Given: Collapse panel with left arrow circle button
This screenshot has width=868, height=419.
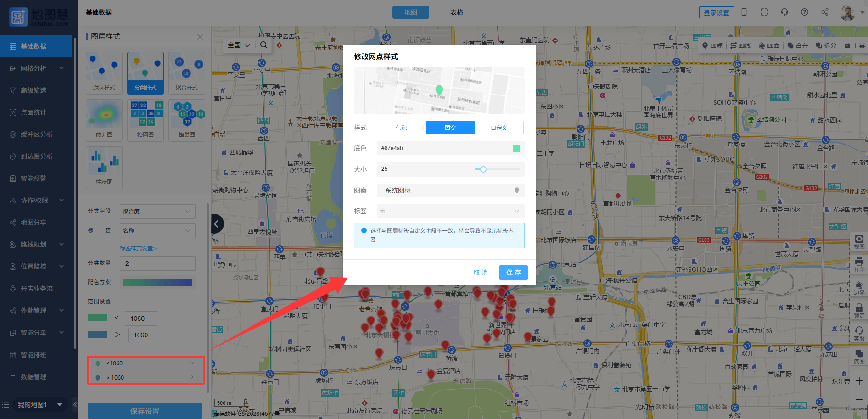Looking at the screenshot, I should (x=217, y=223).
